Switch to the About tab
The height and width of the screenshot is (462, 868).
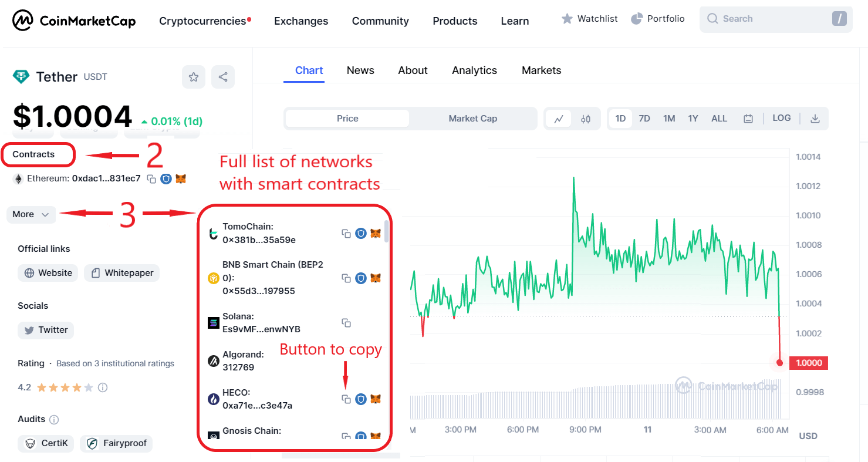coord(413,70)
